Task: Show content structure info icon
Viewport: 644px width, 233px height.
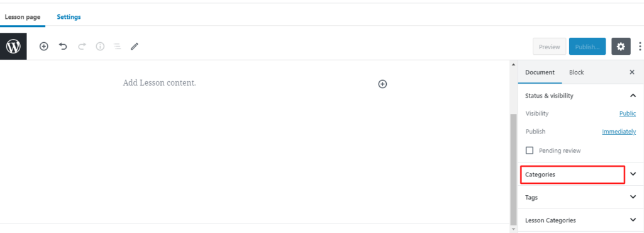Action: (100, 47)
